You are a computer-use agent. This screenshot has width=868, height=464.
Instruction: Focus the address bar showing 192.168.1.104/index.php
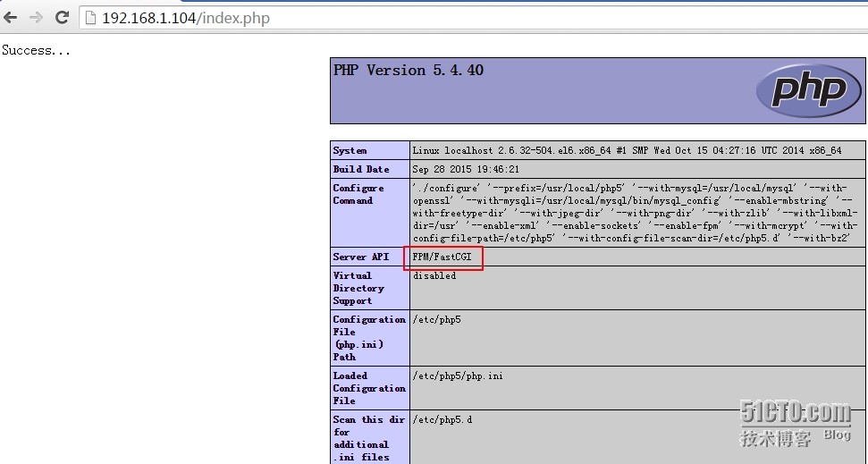point(473,18)
